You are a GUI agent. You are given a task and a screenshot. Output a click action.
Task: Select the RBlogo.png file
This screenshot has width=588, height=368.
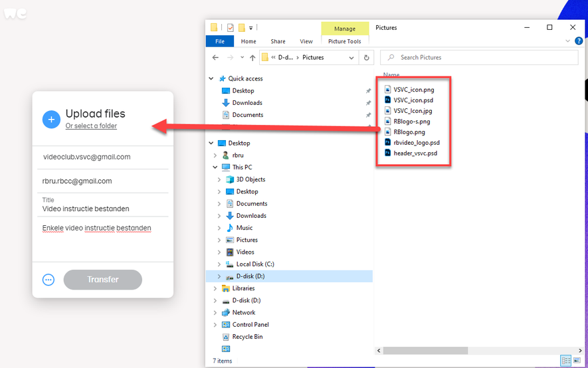405,132
